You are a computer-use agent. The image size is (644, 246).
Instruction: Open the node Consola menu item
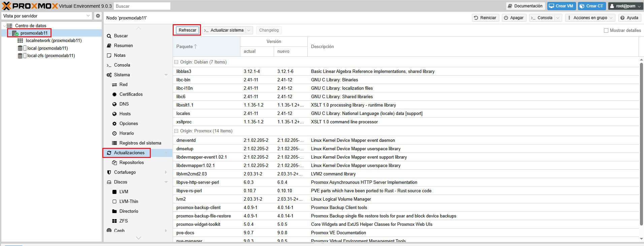tap(122, 65)
